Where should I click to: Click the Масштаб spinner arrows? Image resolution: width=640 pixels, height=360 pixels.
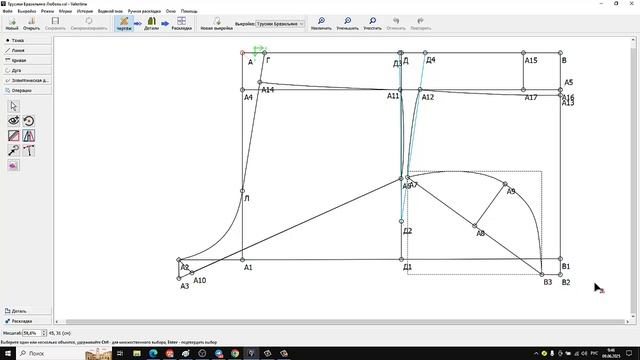click(x=44, y=333)
